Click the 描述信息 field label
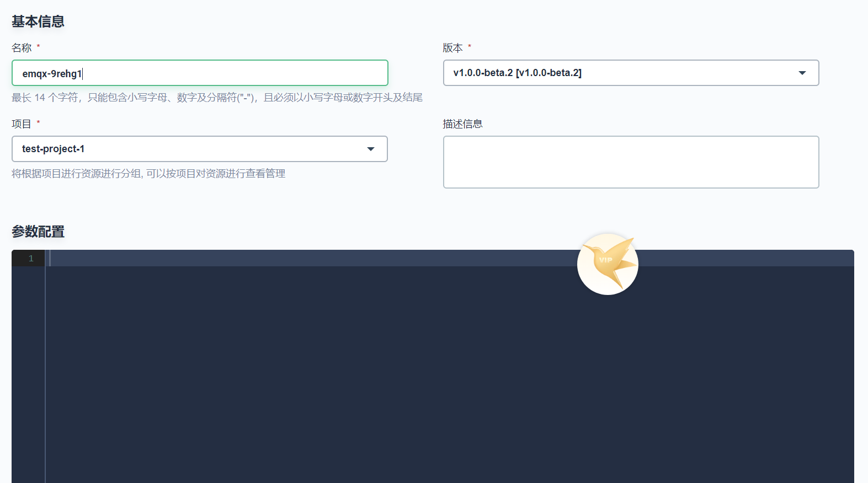Viewport: 868px width, 483px height. coord(462,124)
